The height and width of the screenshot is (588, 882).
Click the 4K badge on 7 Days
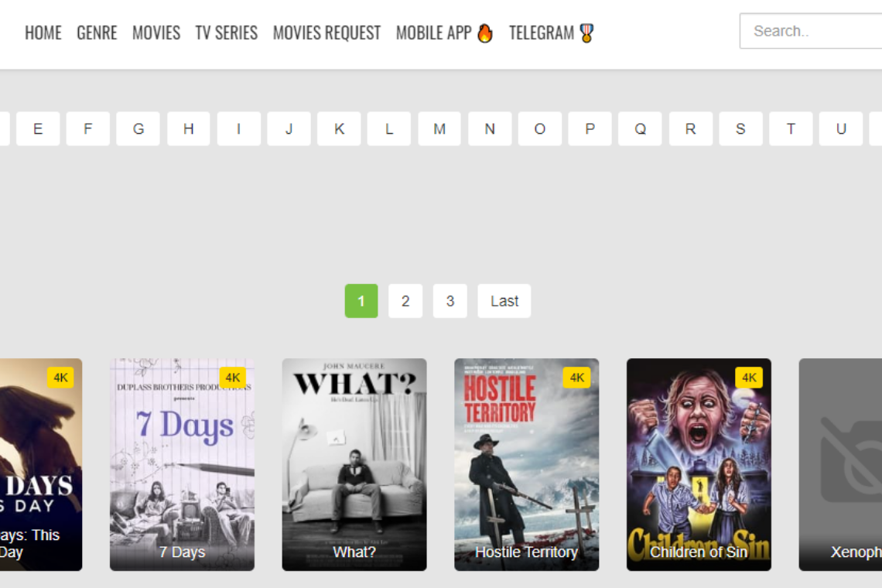tap(232, 378)
